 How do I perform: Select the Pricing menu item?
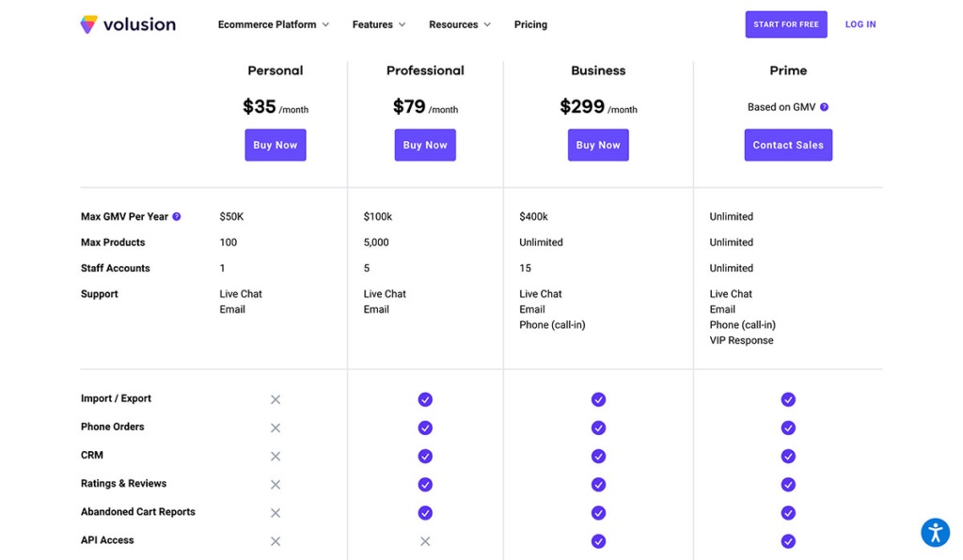click(530, 24)
